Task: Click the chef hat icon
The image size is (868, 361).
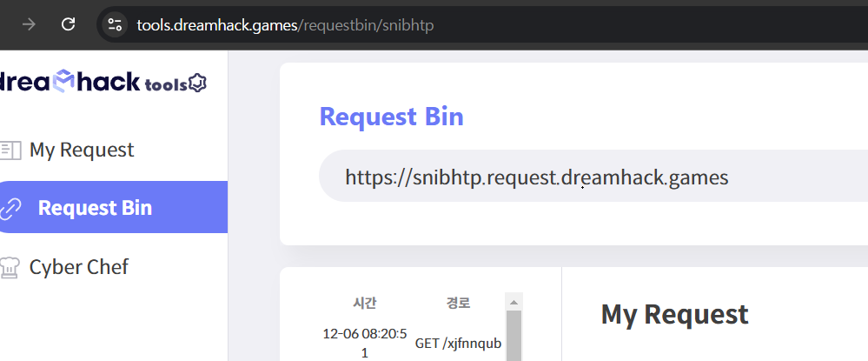Action: click(x=10, y=267)
